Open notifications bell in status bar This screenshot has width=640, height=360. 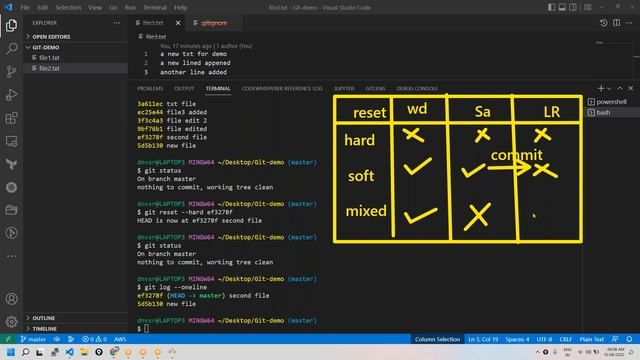coord(629,339)
